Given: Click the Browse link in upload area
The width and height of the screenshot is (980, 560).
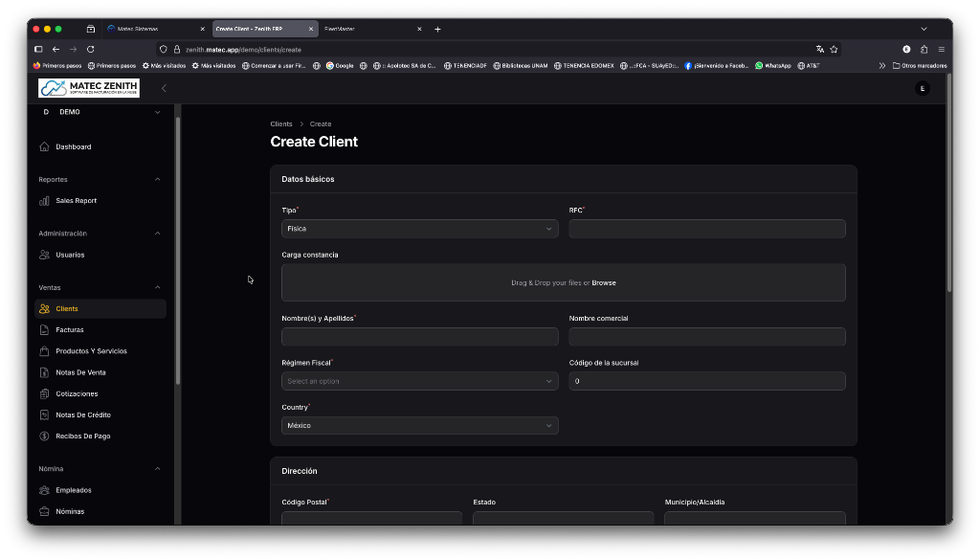Looking at the screenshot, I should [604, 283].
